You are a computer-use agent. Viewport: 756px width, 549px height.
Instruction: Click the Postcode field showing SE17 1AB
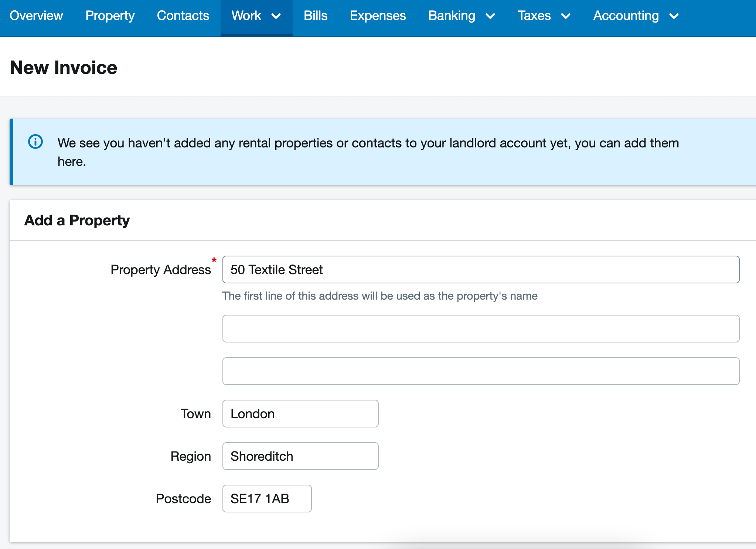[267, 498]
